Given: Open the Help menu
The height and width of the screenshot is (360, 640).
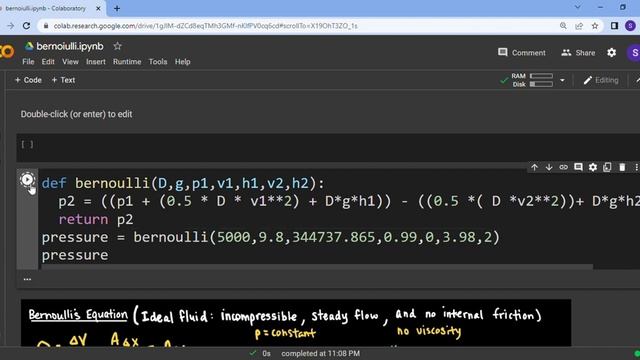Looking at the screenshot, I should pyautogui.click(x=182, y=62).
